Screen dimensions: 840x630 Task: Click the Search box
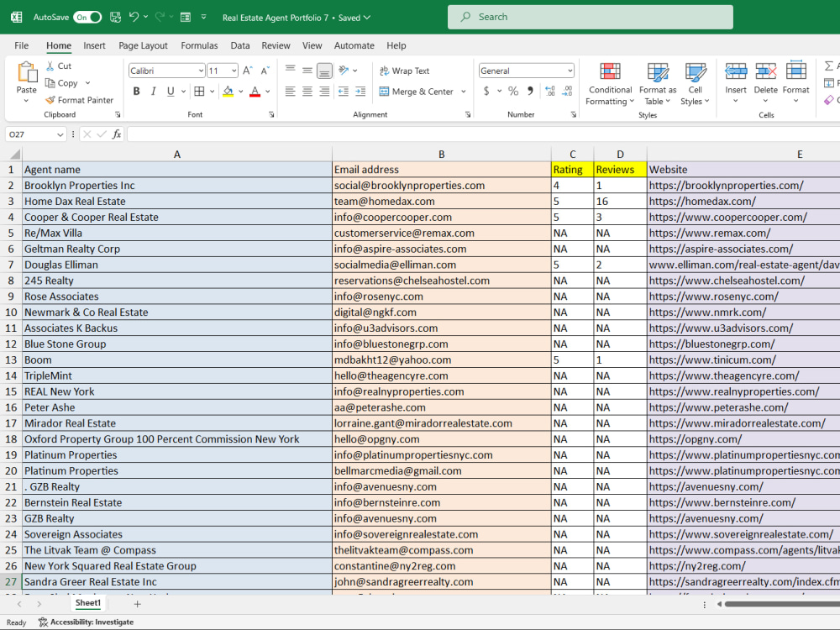[x=590, y=17]
